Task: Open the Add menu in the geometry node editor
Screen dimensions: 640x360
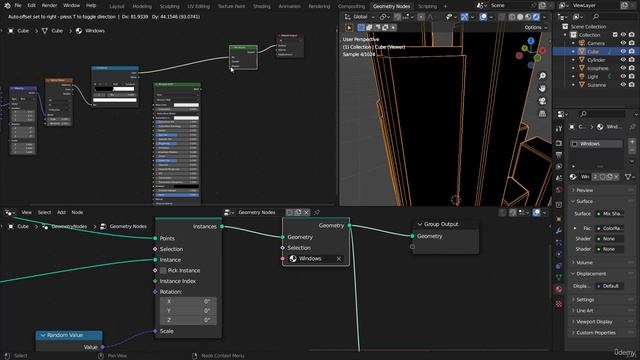Action: (61, 212)
